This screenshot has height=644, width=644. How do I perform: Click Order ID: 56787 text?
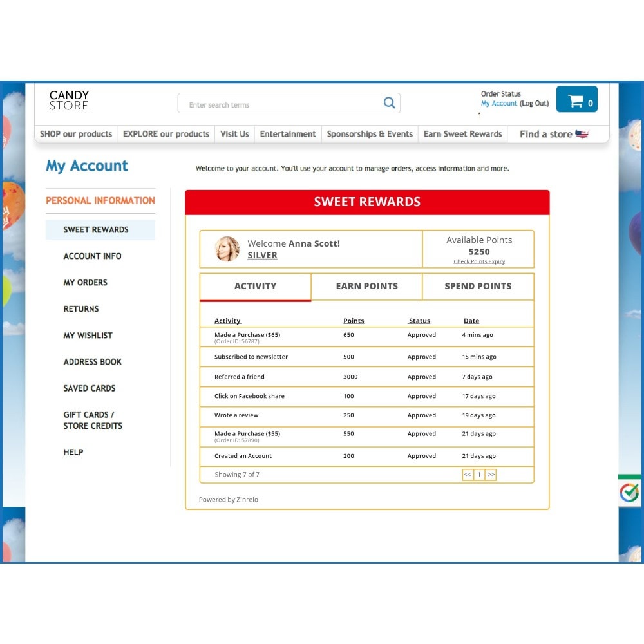pos(236,341)
